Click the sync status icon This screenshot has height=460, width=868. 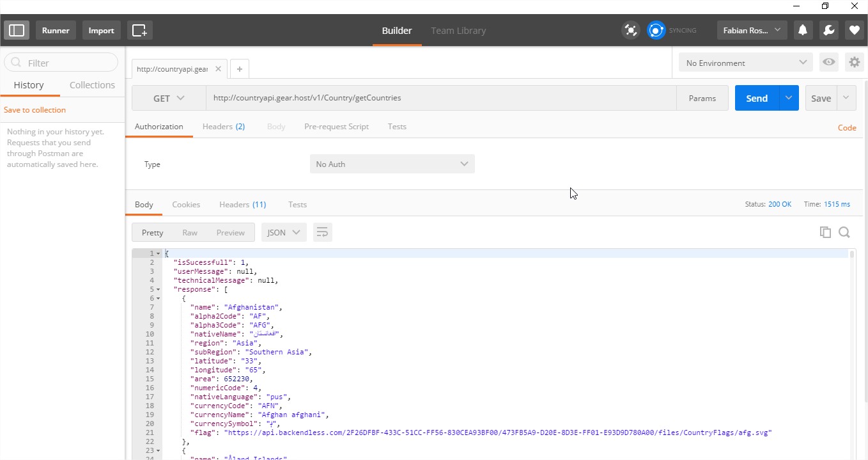tap(656, 30)
